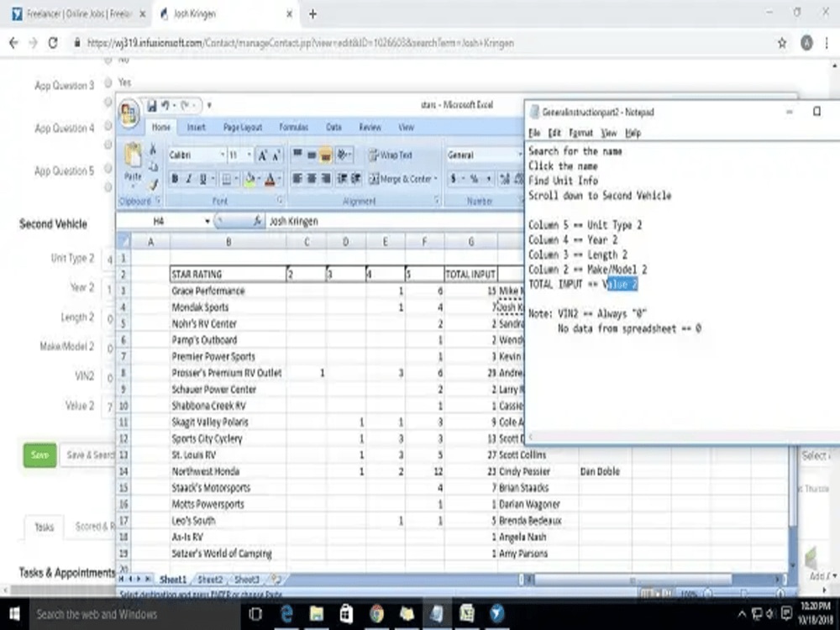The width and height of the screenshot is (840, 630).
Task: Click the Align Text Right icon
Action: click(325, 179)
